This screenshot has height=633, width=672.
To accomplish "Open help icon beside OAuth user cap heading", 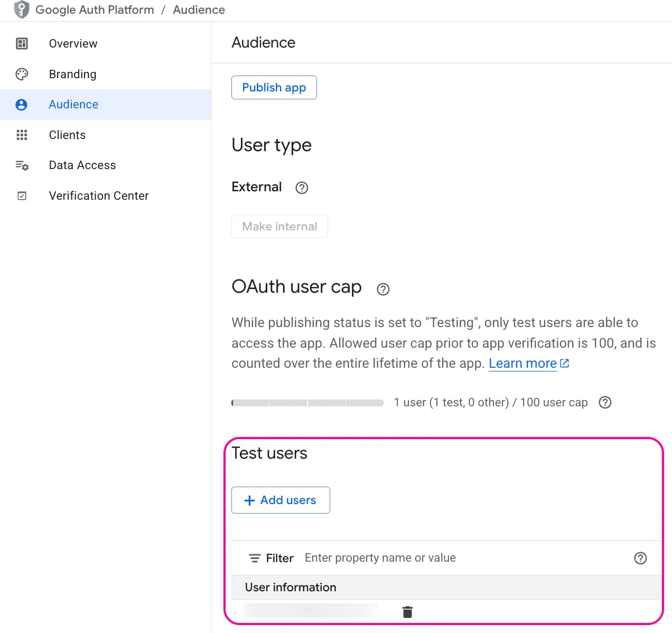I will [383, 289].
